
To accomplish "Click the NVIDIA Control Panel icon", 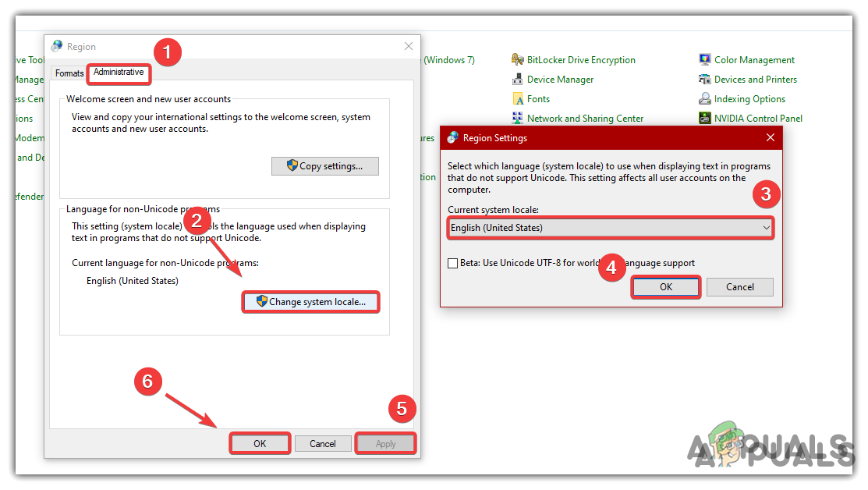I will click(705, 118).
